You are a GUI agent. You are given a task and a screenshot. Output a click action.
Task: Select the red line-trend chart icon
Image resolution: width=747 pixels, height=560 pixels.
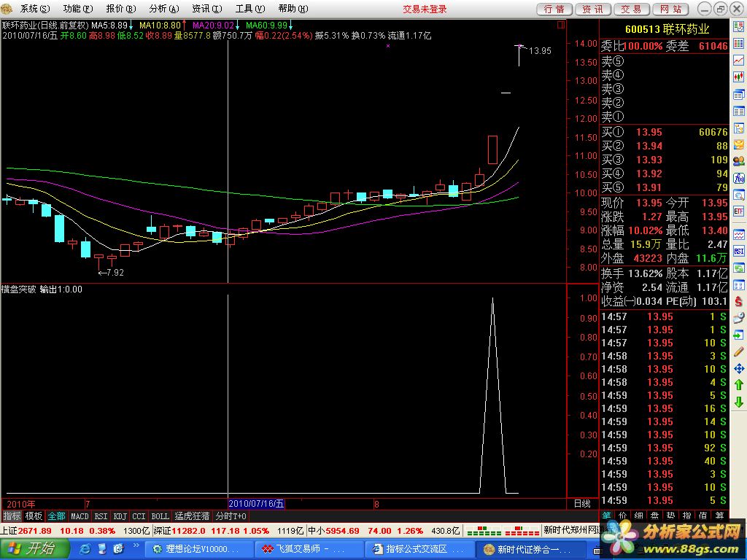(738, 61)
